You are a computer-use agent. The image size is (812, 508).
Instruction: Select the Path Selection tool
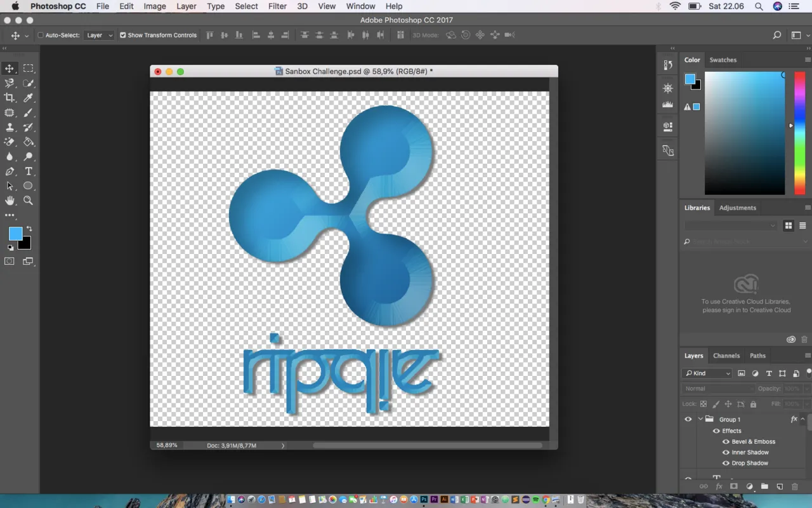tap(10, 186)
